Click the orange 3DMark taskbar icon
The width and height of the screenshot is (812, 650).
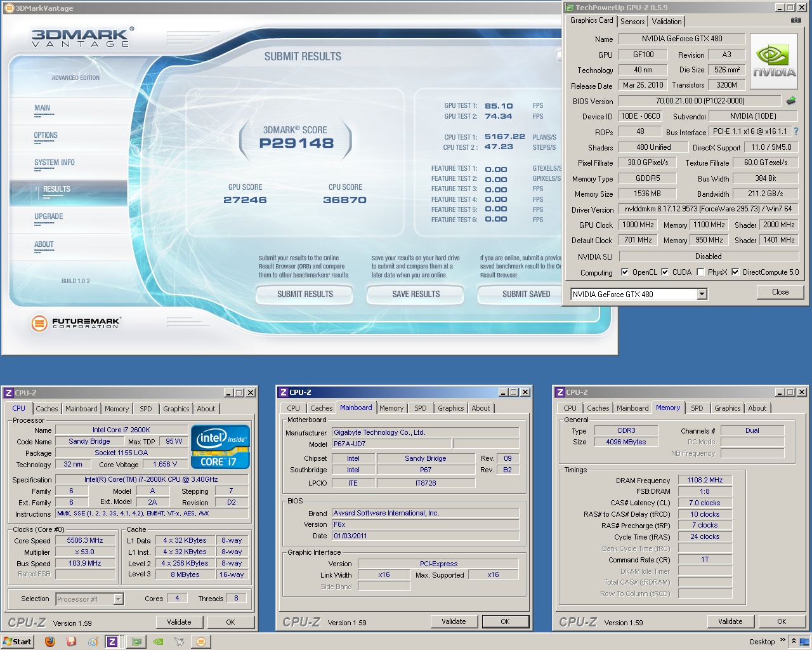201,642
